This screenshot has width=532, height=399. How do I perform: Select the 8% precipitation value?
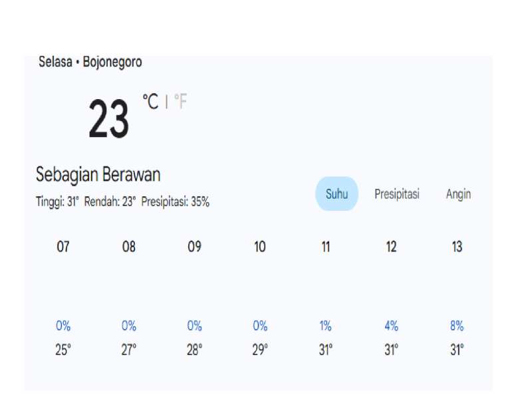(x=457, y=326)
